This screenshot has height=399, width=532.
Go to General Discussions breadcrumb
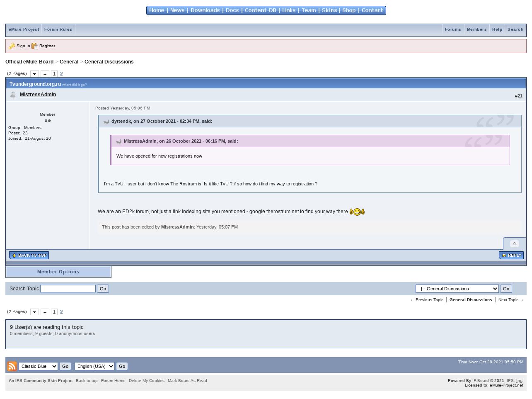109,62
